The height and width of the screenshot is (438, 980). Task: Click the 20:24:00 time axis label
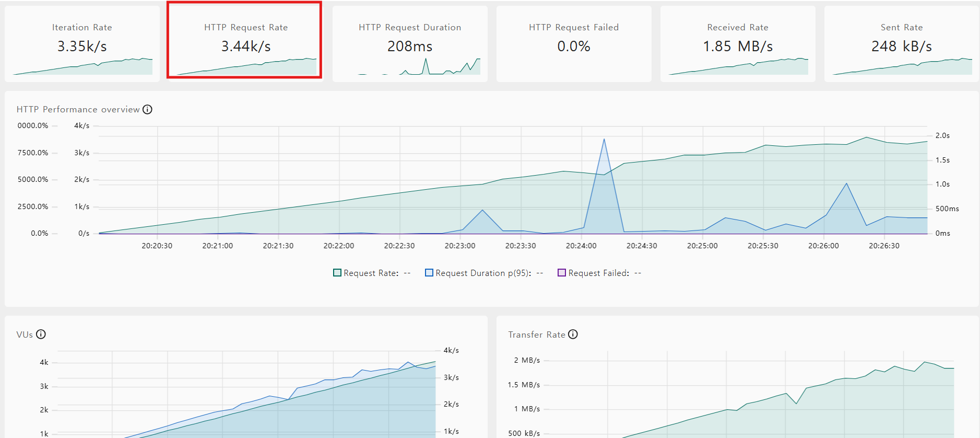coord(581,246)
